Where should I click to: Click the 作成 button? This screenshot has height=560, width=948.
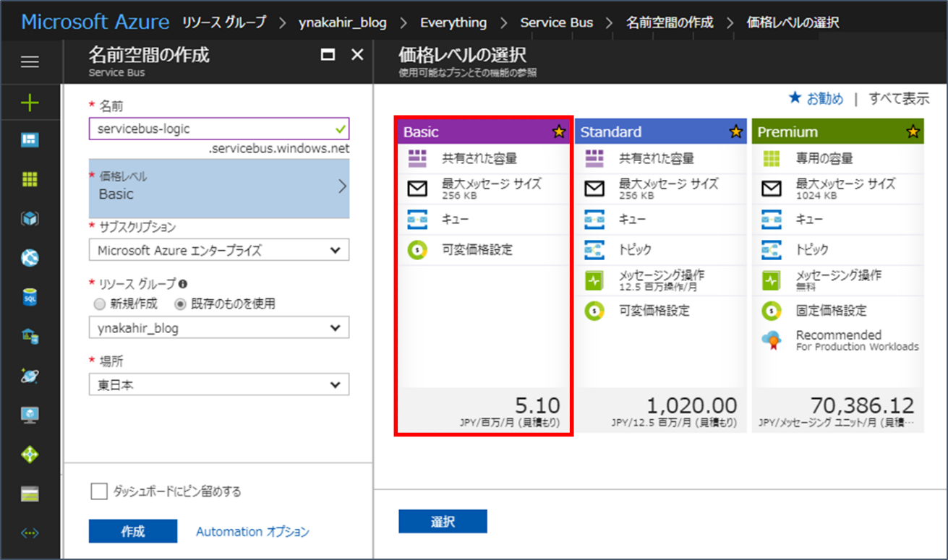(x=133, y=531)
